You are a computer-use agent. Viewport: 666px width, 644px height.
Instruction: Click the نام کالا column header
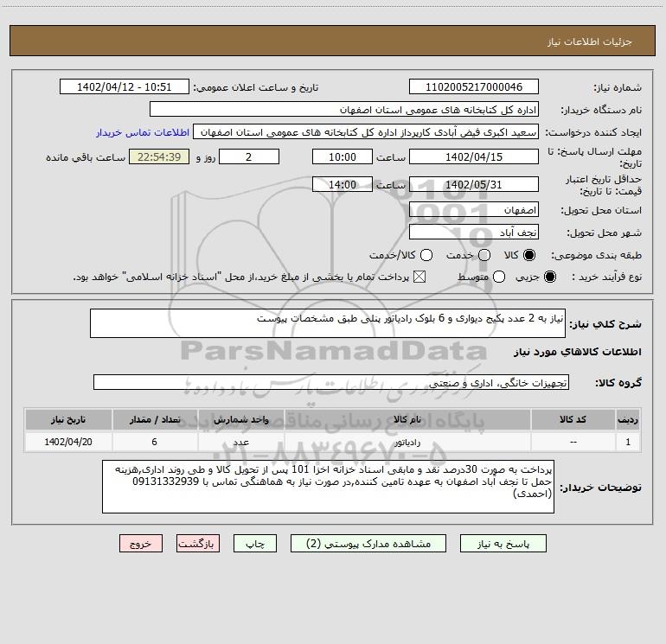click(x=407, y=419)
